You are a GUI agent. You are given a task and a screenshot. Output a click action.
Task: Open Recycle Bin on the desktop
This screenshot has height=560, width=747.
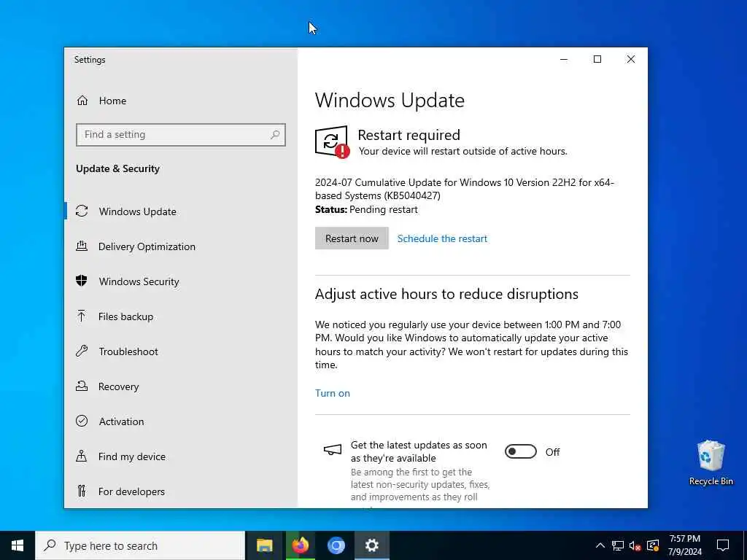711,463
